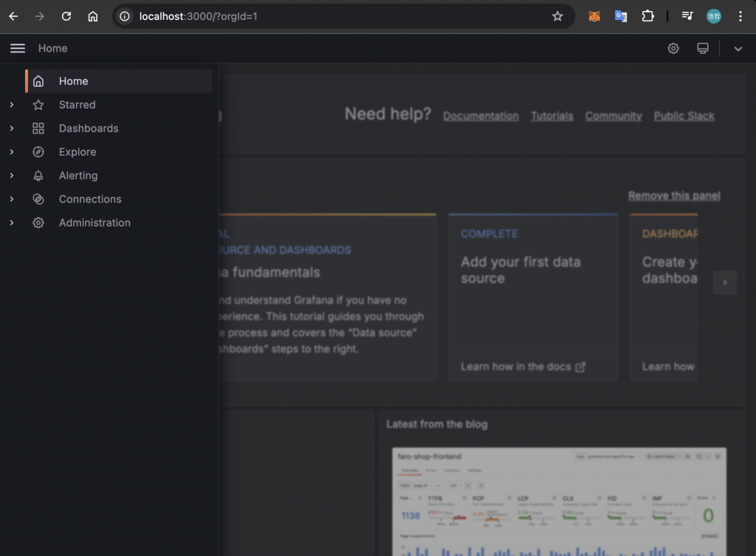Advance setup cards with right arrow
Viewport: 756px width, 556px height.
point(725,283)
